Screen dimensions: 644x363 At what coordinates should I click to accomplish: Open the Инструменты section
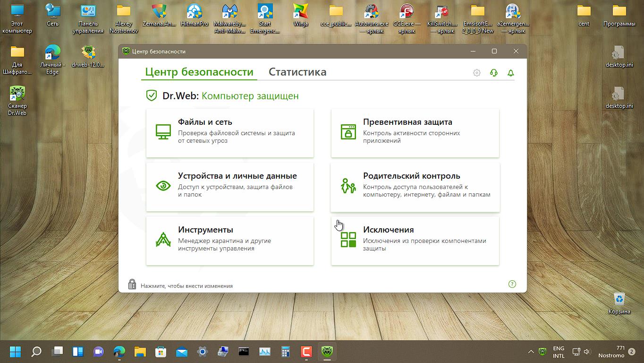pos(230,241)
